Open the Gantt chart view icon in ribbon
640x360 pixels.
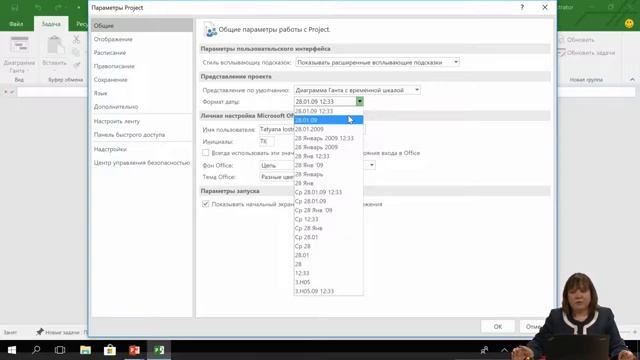[x=19, y=45]
